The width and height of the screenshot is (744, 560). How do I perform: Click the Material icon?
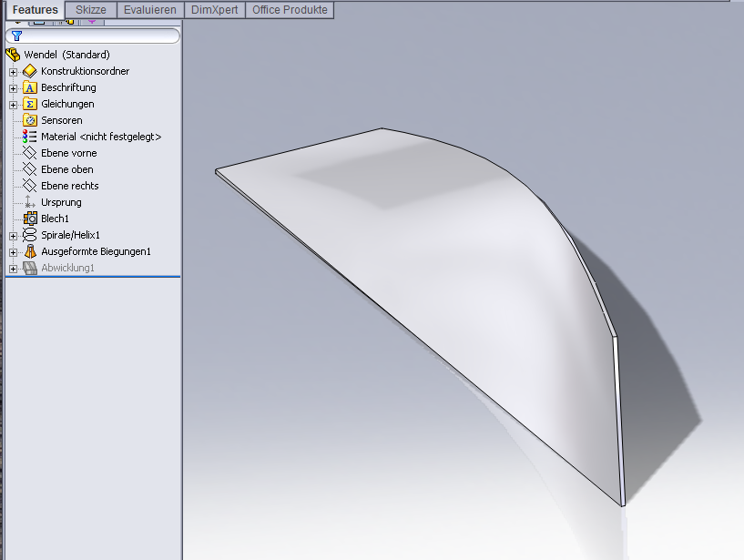[29, 137]
